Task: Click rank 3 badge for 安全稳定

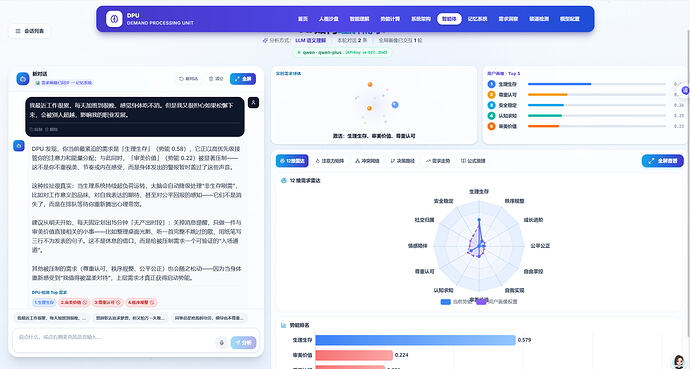Action: click(492, 105)
